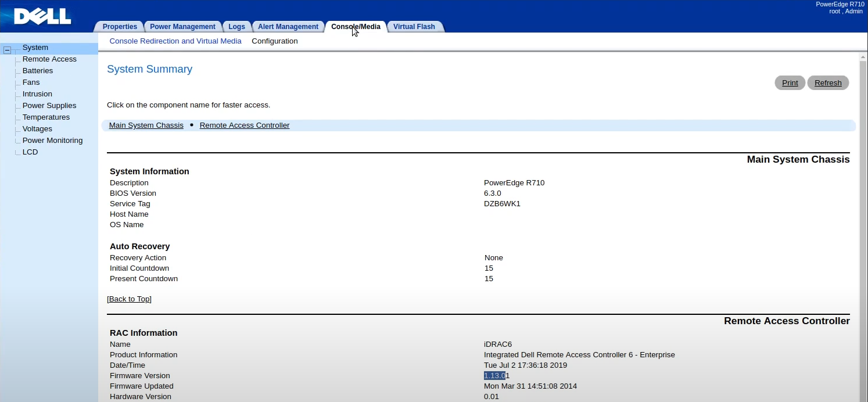
Task: Click the Integrated Dell Remote Access Controller text
Action: click(x=579, y=355)
